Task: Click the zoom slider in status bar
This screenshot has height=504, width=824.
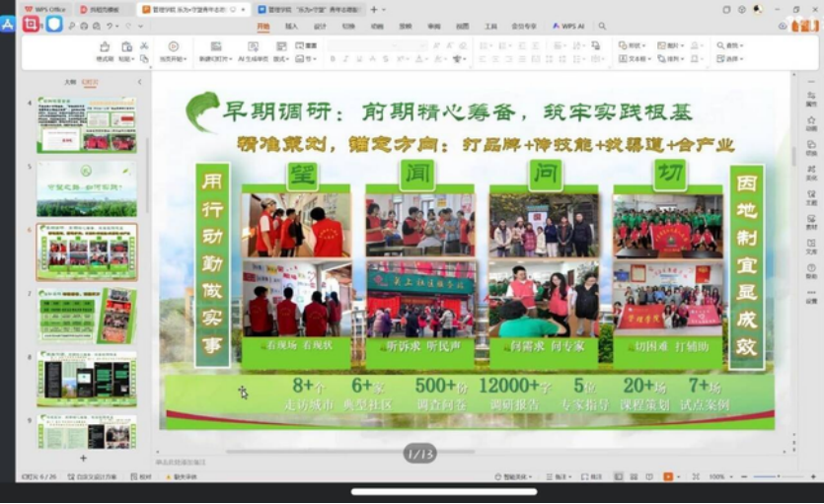Action: click(779, 476)
